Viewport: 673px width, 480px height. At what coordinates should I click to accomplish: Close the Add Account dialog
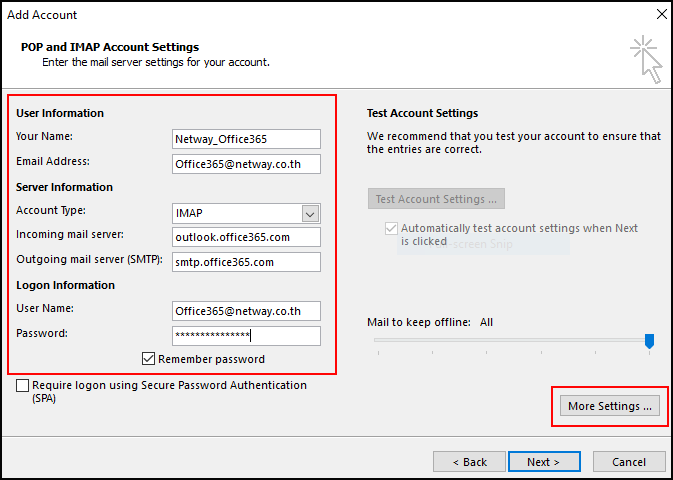point(658,15)
